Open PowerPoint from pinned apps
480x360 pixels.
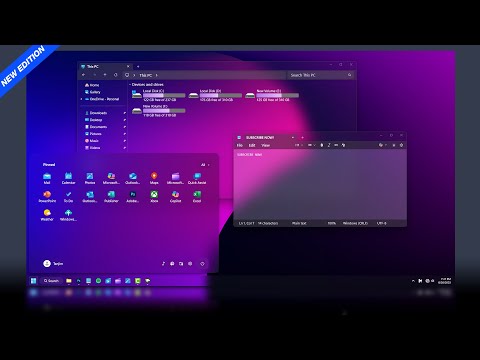(x=47, y=196)
